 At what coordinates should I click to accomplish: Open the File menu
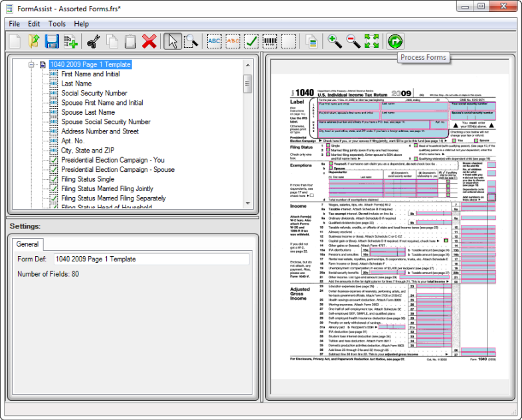[15, 24]
